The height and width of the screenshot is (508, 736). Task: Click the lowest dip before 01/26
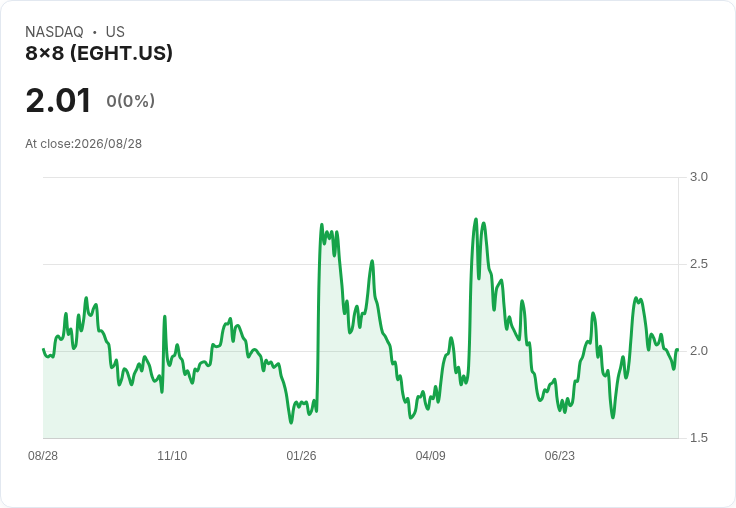291,423
